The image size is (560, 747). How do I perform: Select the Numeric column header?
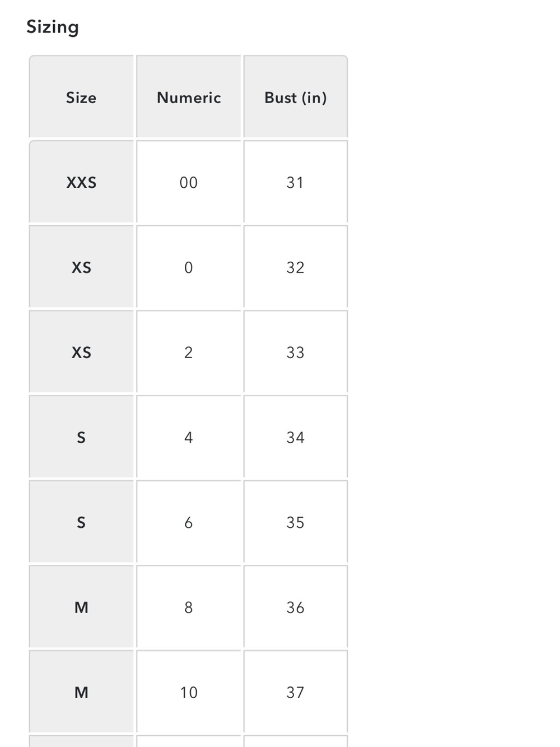(189, 96)
